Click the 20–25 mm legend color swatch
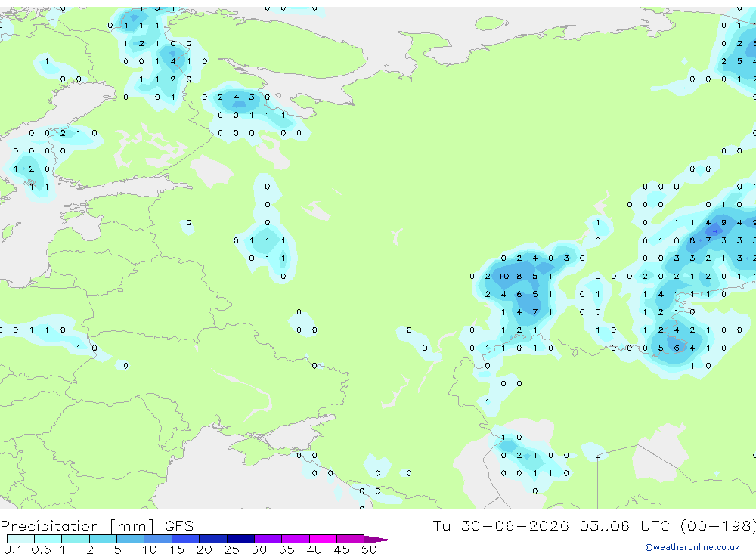Image resolution: width=756 pixels, height=554 pixels. (x=213, y=539)
